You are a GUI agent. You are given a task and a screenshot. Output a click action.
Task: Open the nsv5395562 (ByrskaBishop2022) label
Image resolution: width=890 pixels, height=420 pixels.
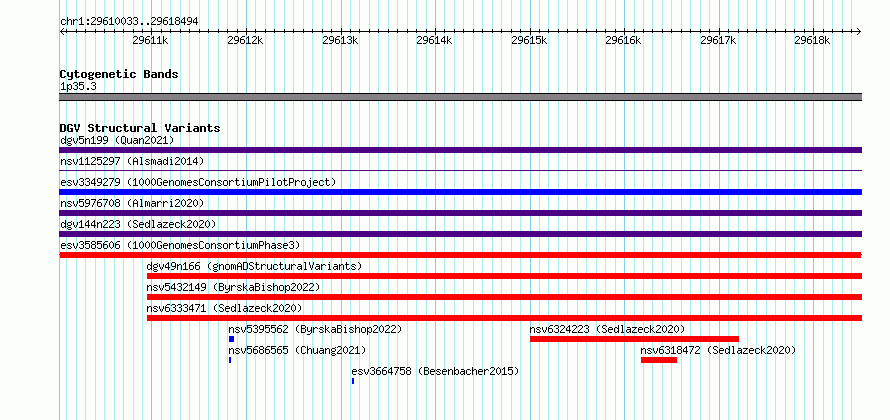[315, 329]
